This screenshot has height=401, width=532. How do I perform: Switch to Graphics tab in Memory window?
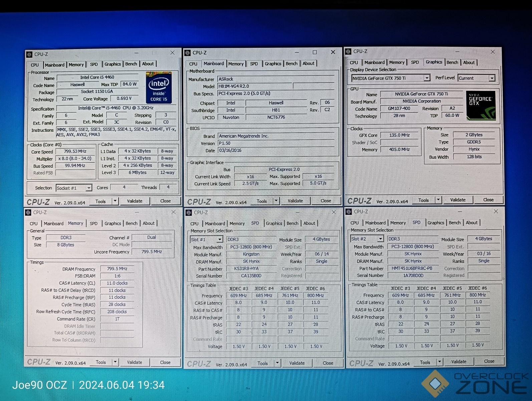point(113,223)
